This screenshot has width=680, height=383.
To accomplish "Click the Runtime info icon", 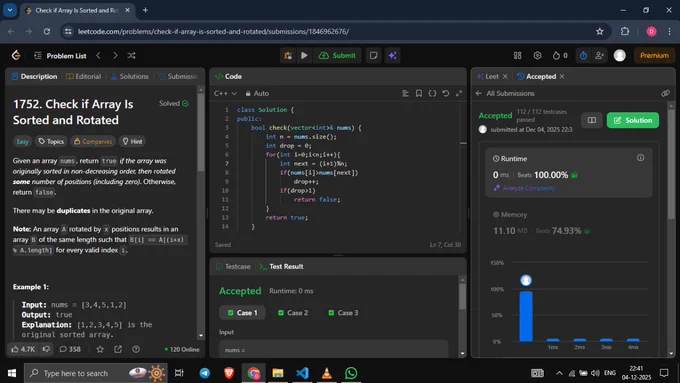I will [x=641, y=158].
